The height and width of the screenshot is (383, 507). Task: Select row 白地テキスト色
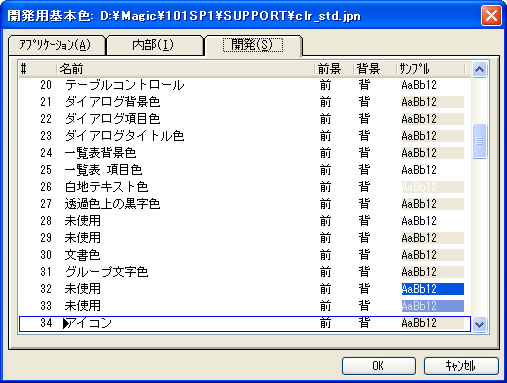point(245,187)
